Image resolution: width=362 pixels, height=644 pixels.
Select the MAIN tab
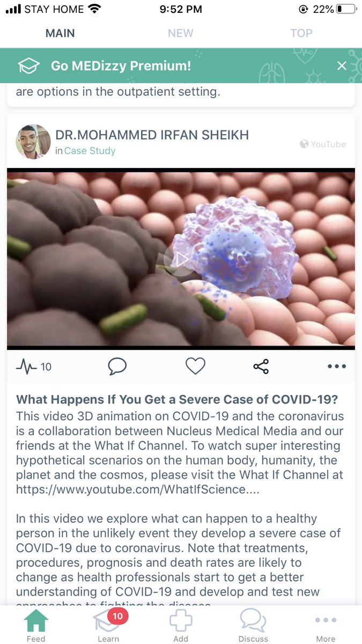point(60,33)
